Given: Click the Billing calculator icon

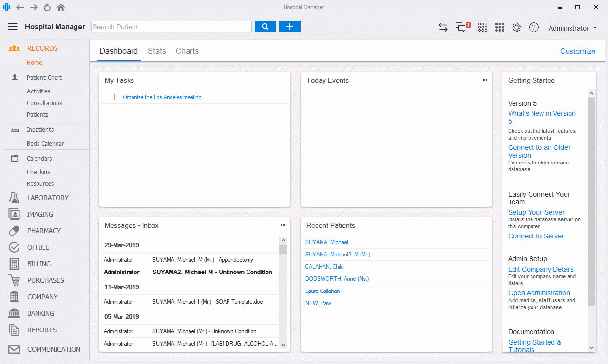Looking at the screenshot, I should coord(14,264).
